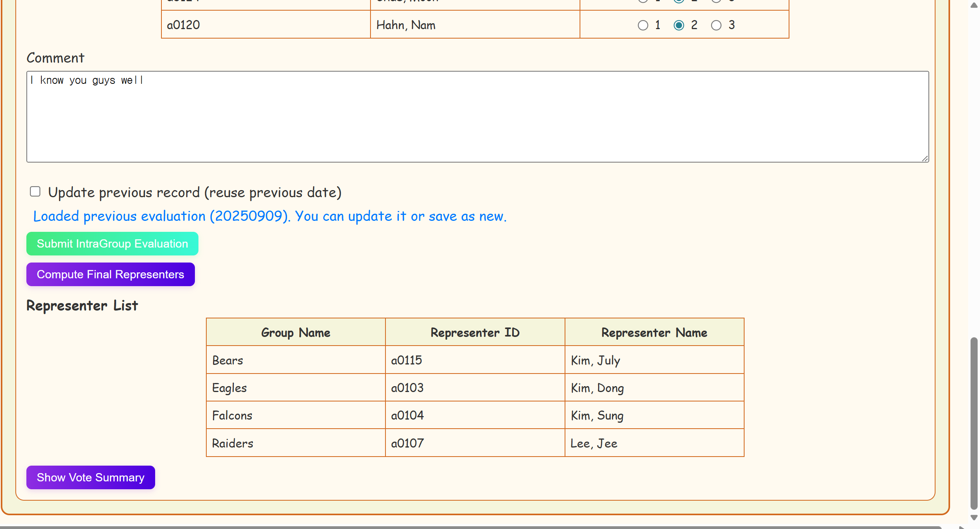Click the Kim, Sung name cell
Image resolution: width=980 pixels, height=529 pixels.
(x=654, y=415)
